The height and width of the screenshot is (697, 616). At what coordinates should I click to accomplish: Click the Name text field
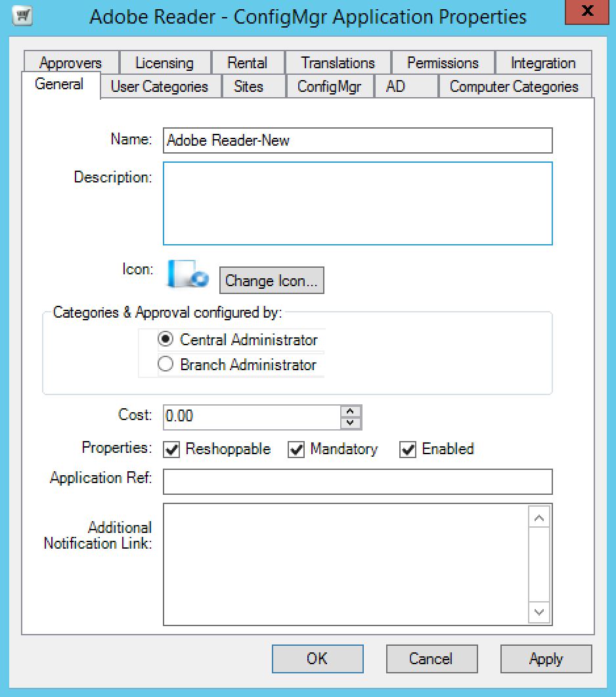click(x=357, y=140)
